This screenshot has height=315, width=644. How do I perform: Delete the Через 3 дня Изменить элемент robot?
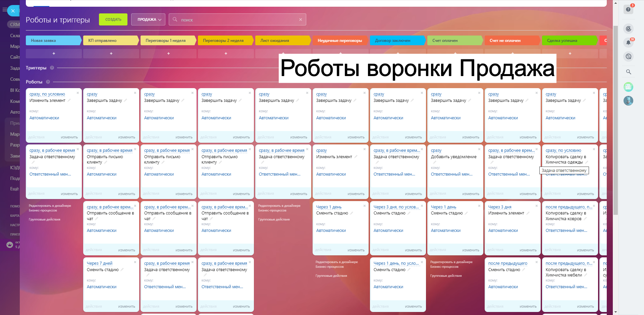tap(536, 206)
